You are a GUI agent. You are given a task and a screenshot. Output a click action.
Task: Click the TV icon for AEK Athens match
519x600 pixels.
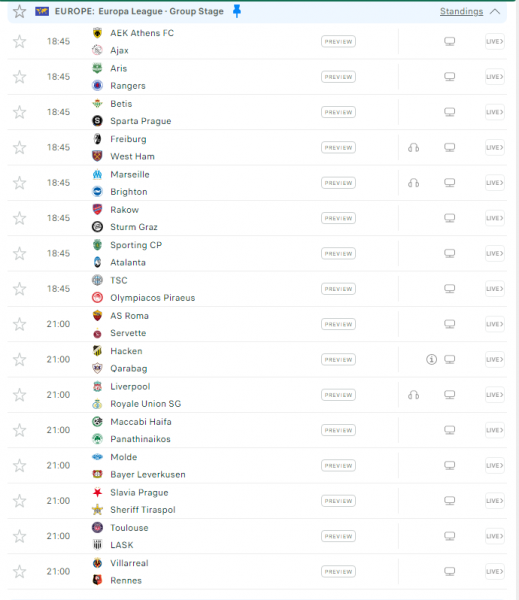449,41
